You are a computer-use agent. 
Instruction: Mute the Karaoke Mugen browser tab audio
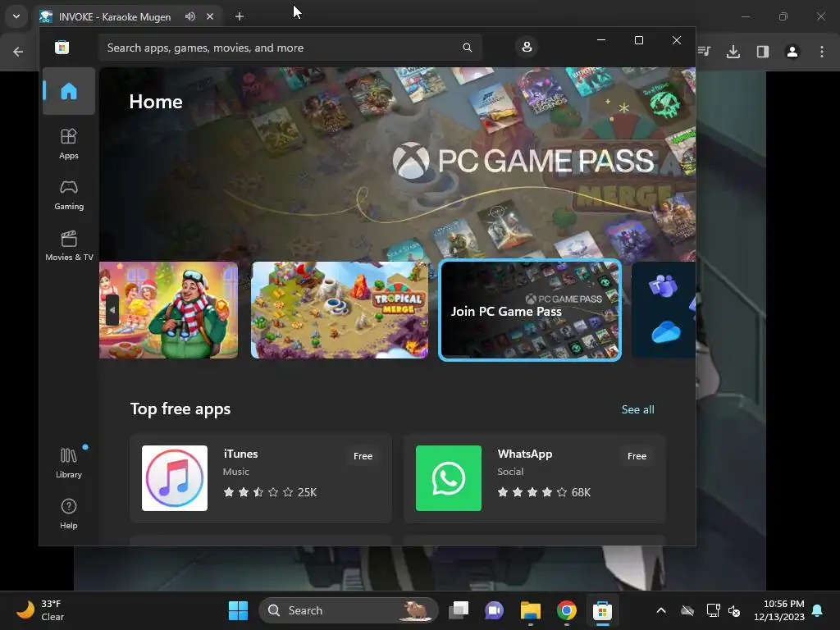pos(189,16)
